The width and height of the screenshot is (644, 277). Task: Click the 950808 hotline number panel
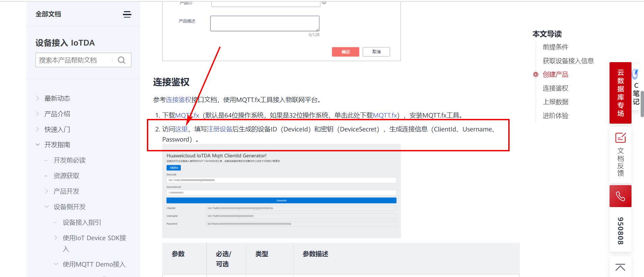(x=620, y=231)
